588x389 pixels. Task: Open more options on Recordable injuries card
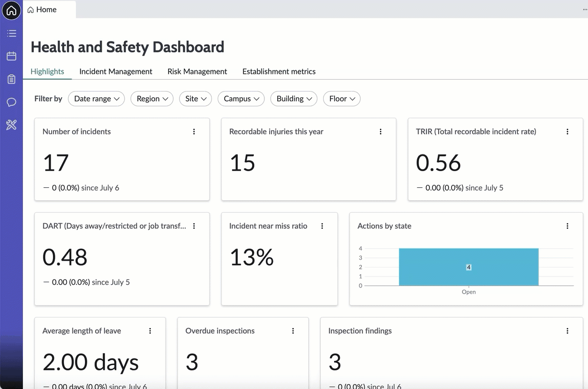(x=380, y=132)
